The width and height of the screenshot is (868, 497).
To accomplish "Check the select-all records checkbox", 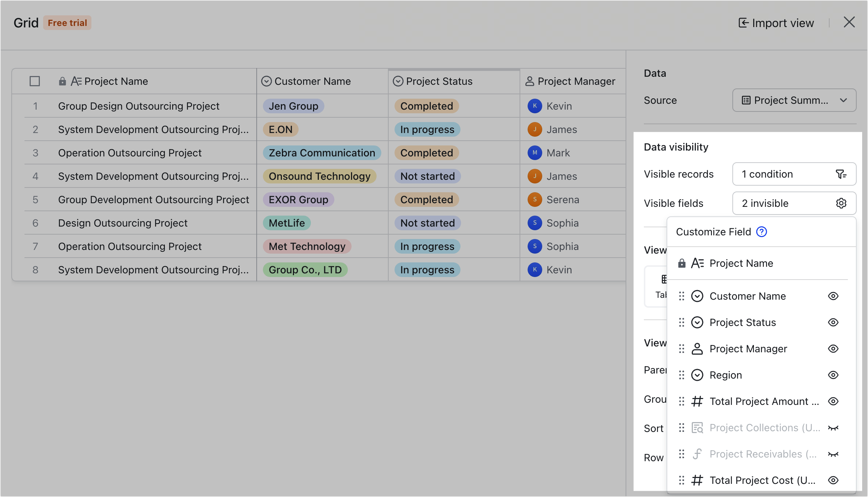I will [x=35, y=81].
